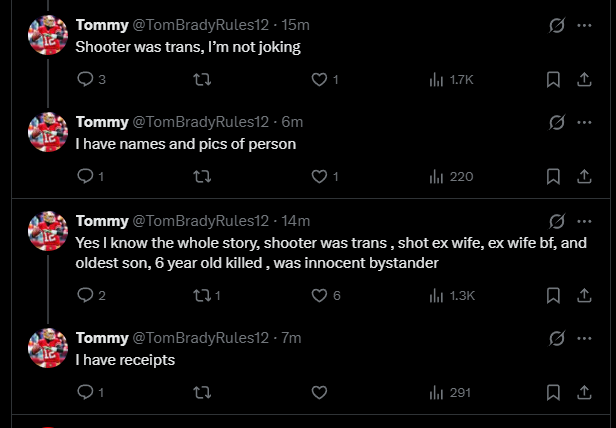View analytics showing 1.7K views

(x=451, y=80)
